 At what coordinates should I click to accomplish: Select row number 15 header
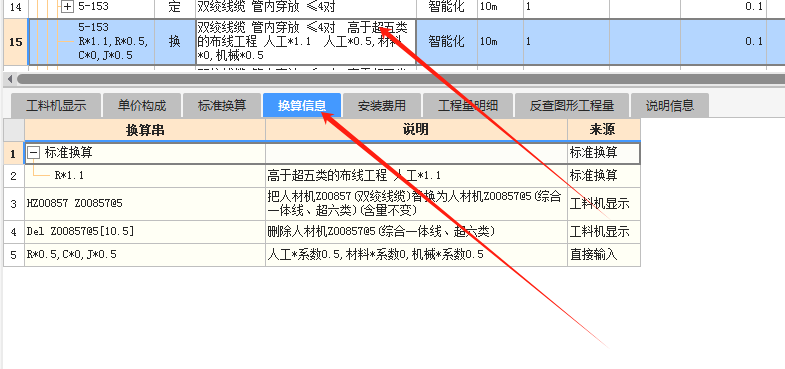[16, 42]
